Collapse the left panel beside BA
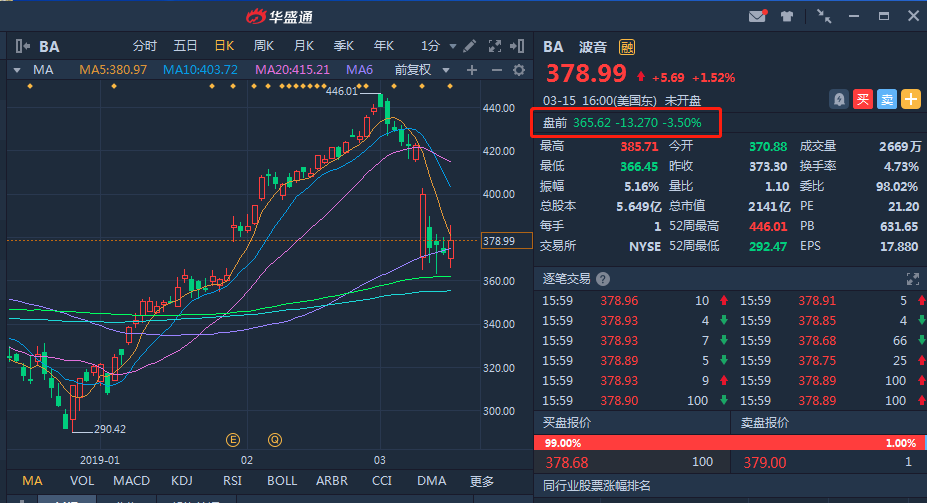Screen dimensions: 927x503 (22, 46)
